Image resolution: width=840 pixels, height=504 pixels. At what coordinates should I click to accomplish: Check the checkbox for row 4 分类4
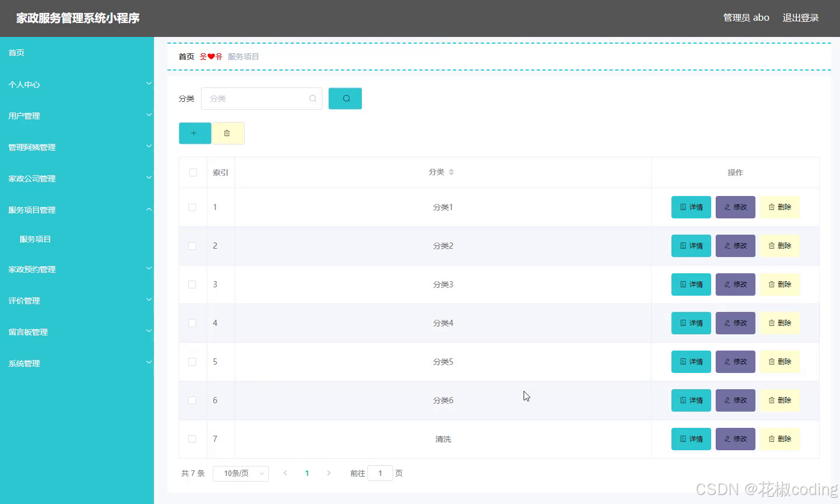click(x=192, y=323)
